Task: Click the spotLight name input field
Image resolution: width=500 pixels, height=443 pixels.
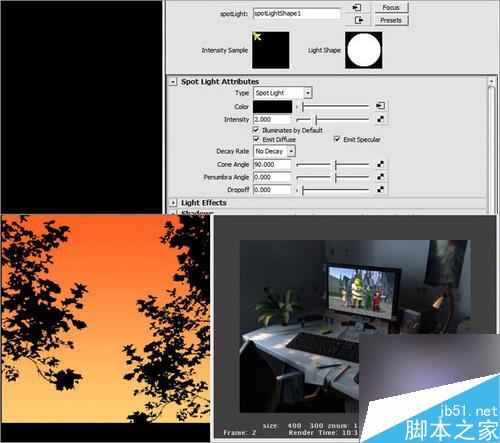Action: 297,14
